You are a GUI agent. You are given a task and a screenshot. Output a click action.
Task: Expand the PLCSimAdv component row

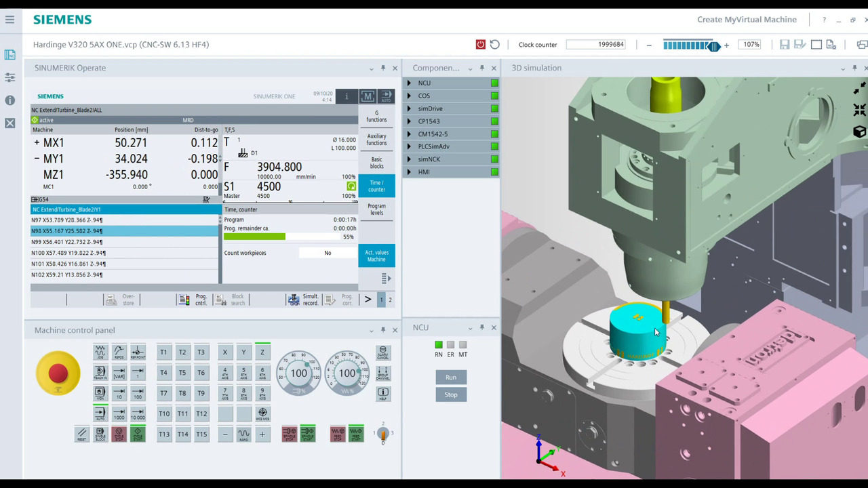click(x=409, y=146)
